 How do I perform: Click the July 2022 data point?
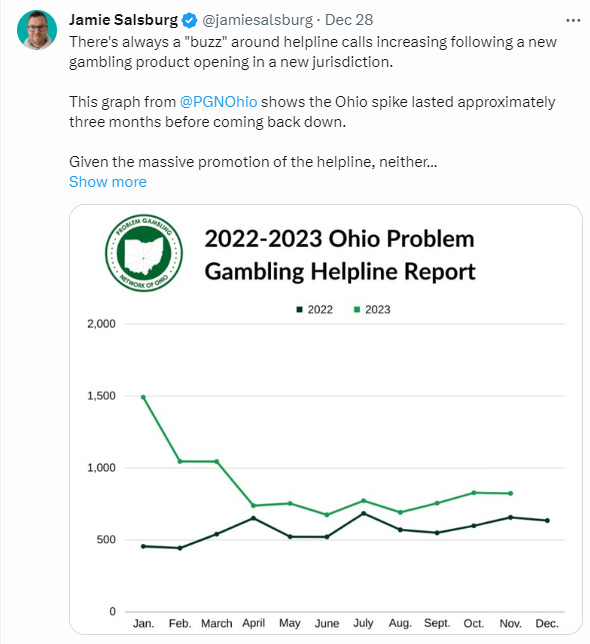[x=363, y=513]
